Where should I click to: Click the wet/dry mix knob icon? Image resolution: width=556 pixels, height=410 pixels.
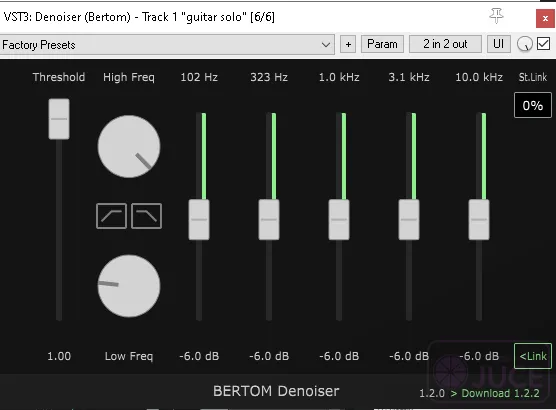tap(524, 44)
